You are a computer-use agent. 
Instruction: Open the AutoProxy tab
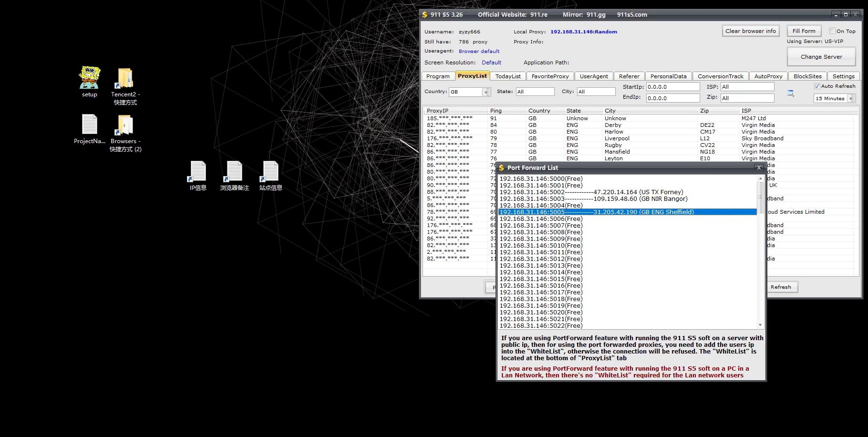pos(768,76)
